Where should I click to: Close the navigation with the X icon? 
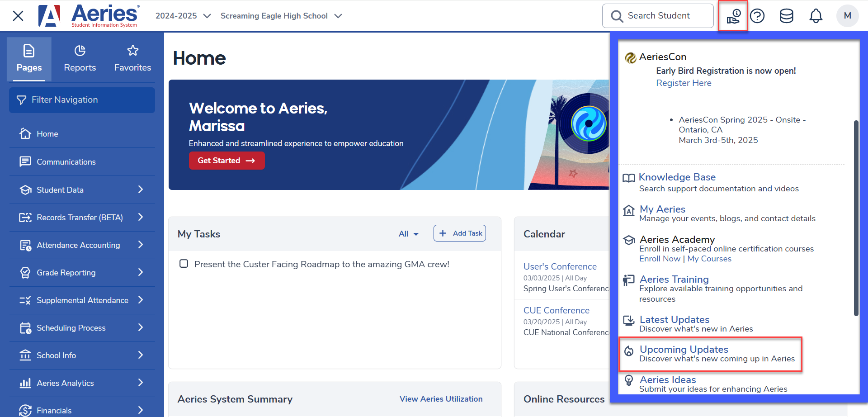click(x=18, y=16)
